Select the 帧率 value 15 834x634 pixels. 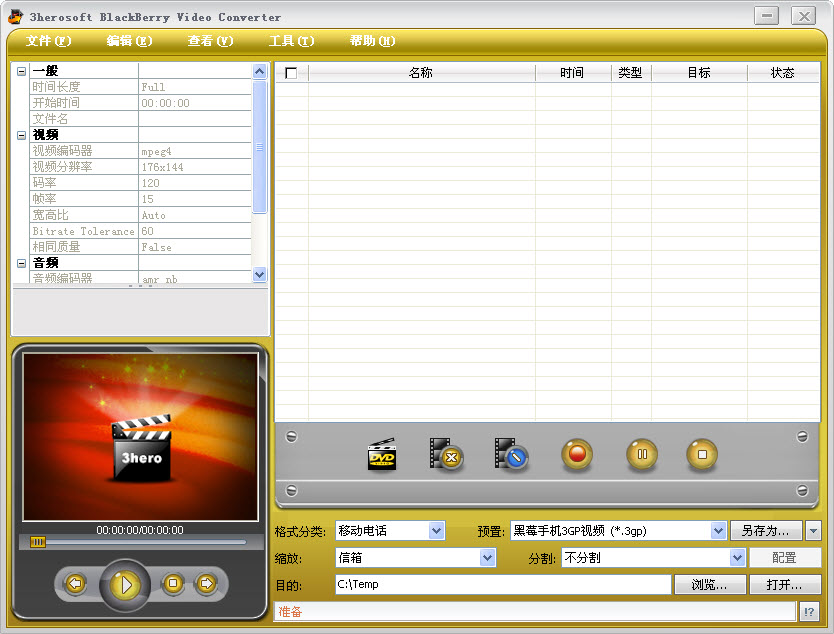195,199
